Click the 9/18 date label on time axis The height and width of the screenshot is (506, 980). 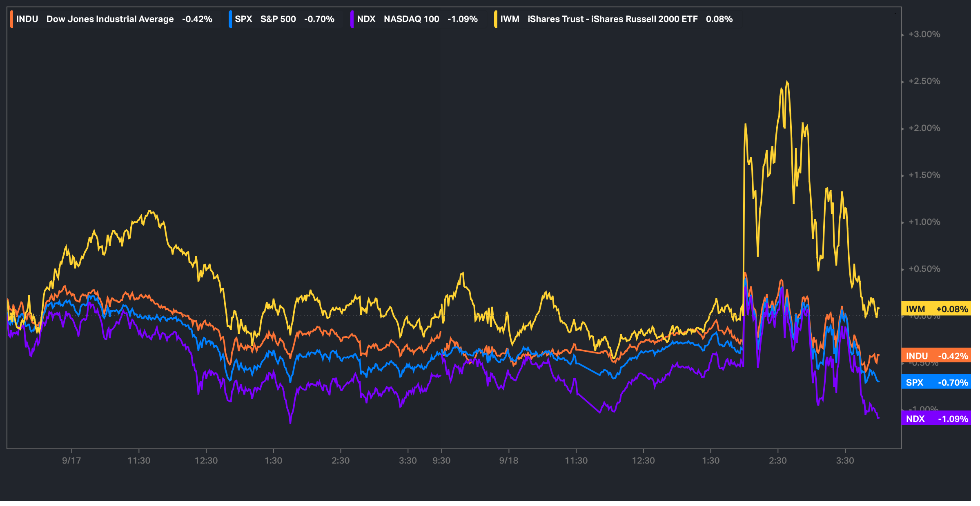pyautogui.click(x=508, y=461)
